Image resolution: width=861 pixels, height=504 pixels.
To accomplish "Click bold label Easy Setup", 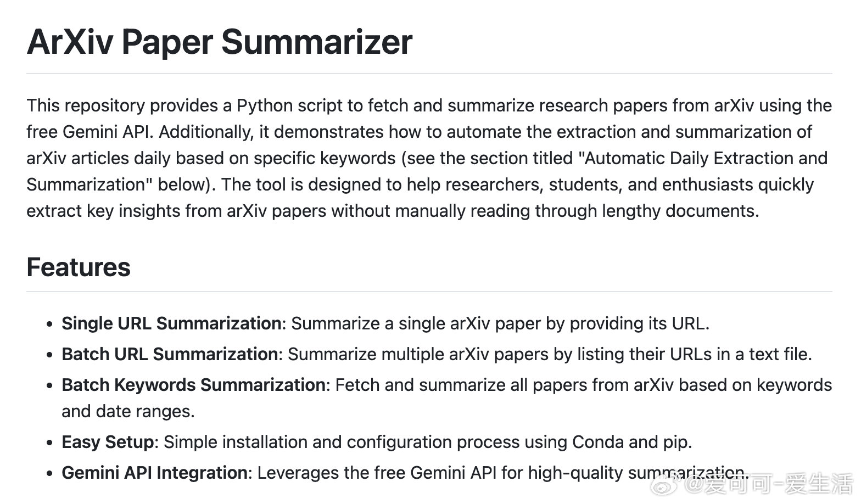I will (x=108, y=442).
